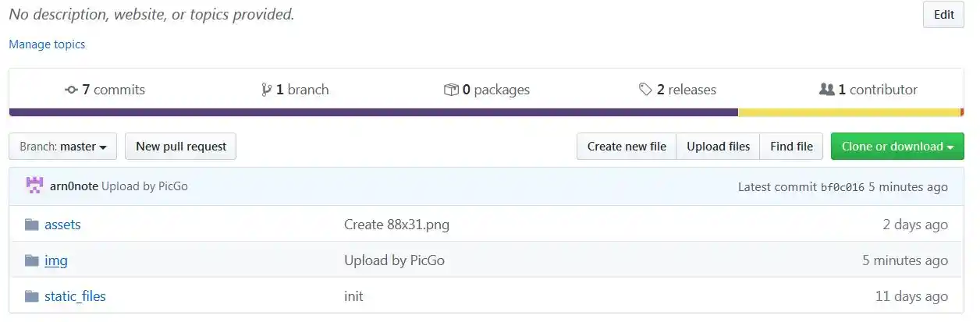This screenshot has width=980, height=322.
Task: Click the assets folder icon
Action: [31, 225]
